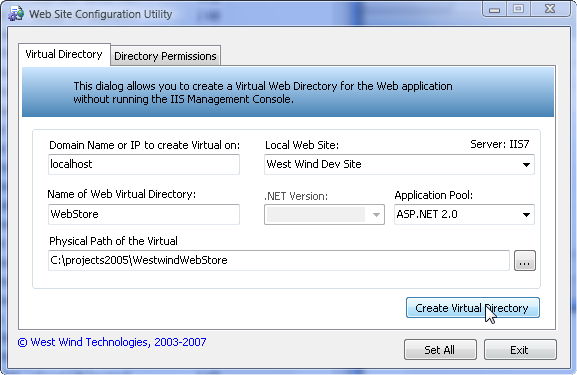Click the 'Name of Web Virtual Directory:' label
The height and width of the screenshot is (375, 577).
click(122, 194)
